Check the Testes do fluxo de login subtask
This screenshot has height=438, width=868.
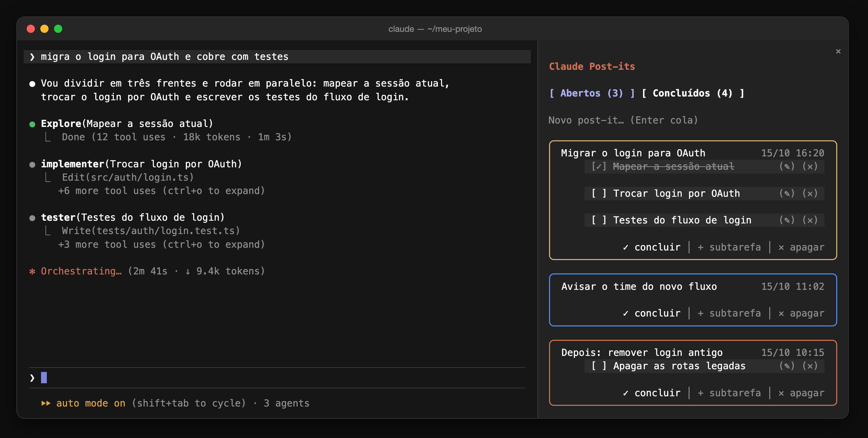coord(599,220)
